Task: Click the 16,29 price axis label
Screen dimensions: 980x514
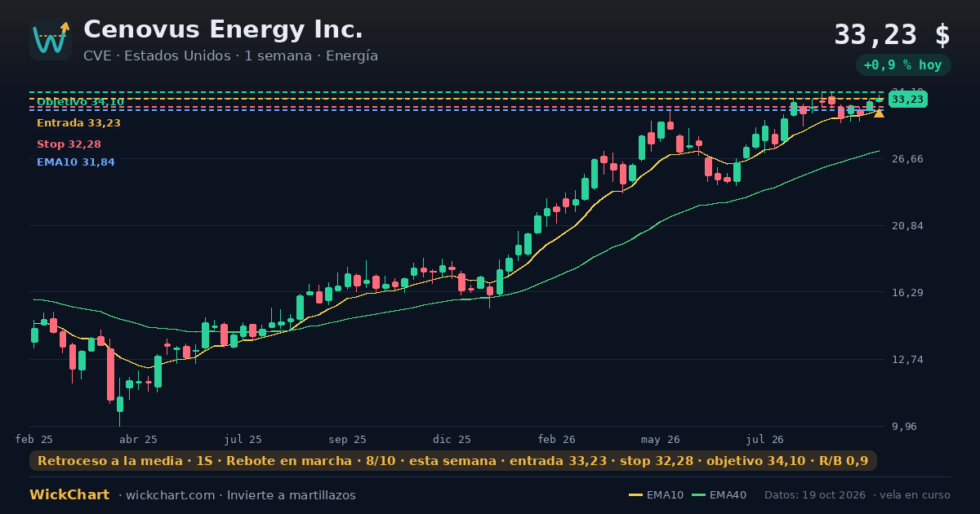Action: [907, 293]
